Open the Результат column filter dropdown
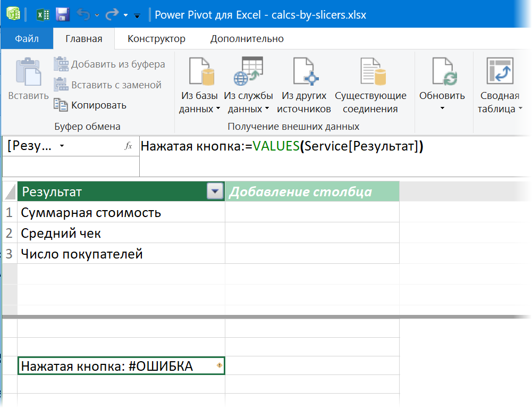The width and height of the screenshot is (532, 408). pos(215,191)
